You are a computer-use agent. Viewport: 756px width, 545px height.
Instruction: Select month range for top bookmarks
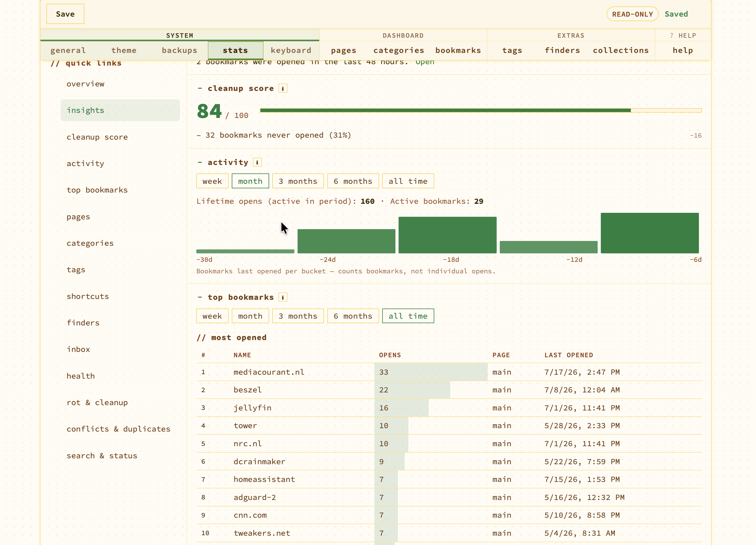tap(250, 316)
